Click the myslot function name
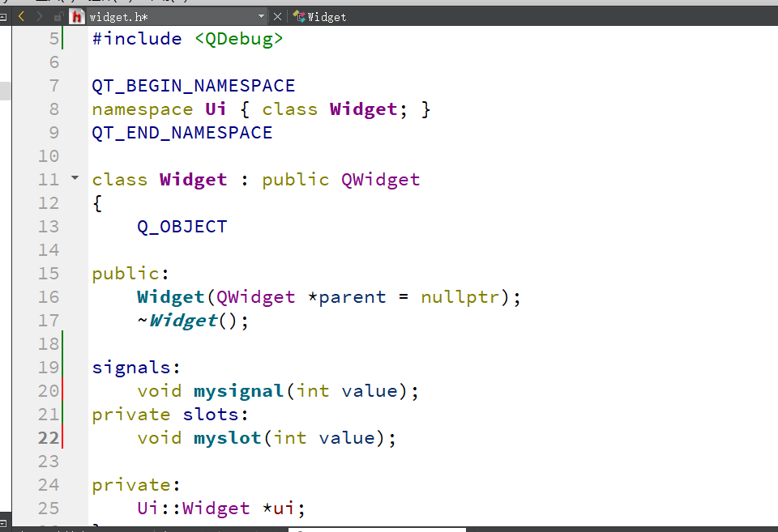 click(x=227, y=438)
